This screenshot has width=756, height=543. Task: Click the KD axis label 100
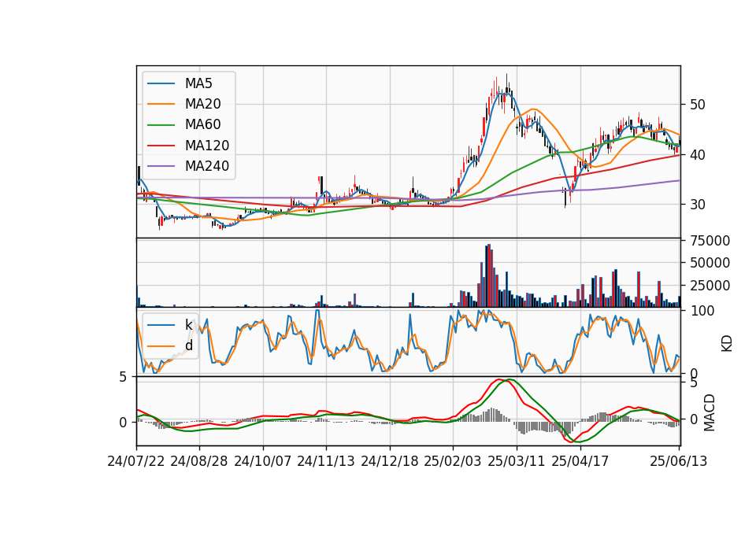pyautogui.click(x=702, y=311)
